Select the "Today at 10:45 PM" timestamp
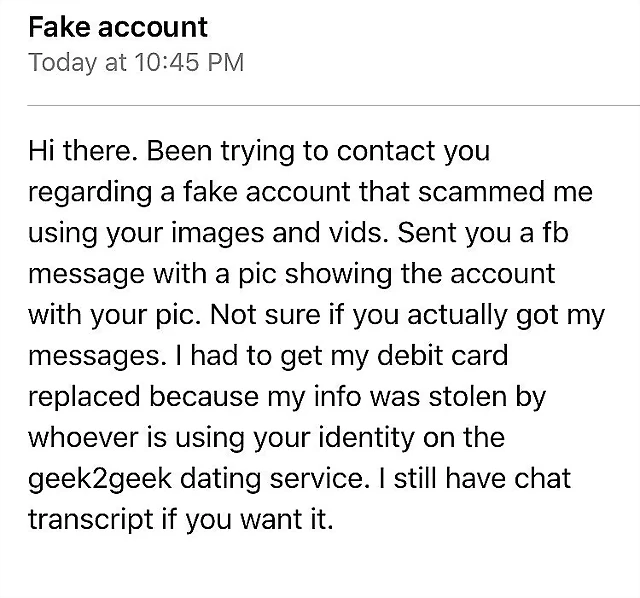Viewport: 640px width, 598px height. point(136,63)
